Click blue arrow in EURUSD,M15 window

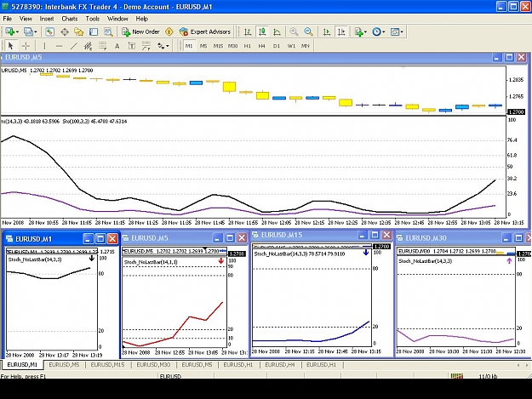366,252
